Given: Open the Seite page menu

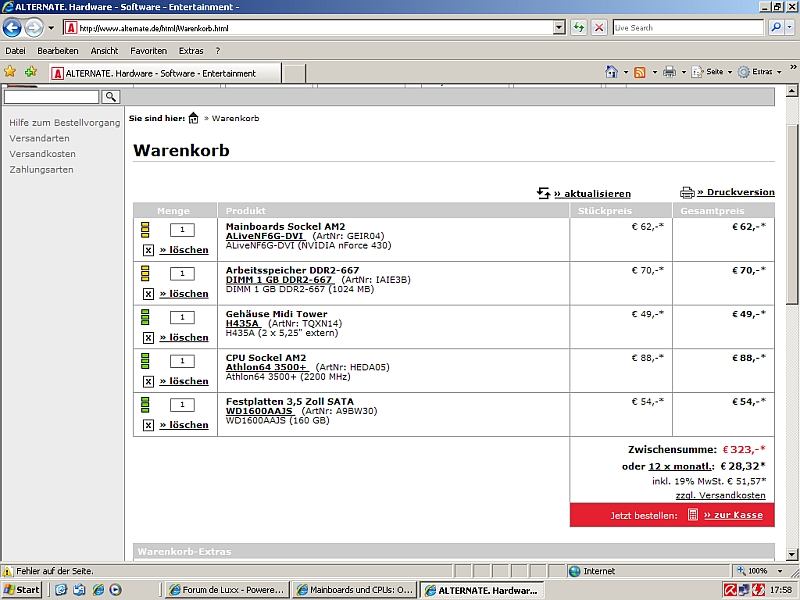Looking at the screenshot, I should coord(712,72).
